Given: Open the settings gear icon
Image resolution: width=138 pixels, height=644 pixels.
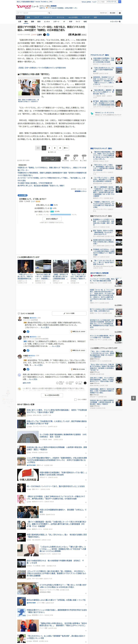Looking at the screenshot, I should pos(120,13).
